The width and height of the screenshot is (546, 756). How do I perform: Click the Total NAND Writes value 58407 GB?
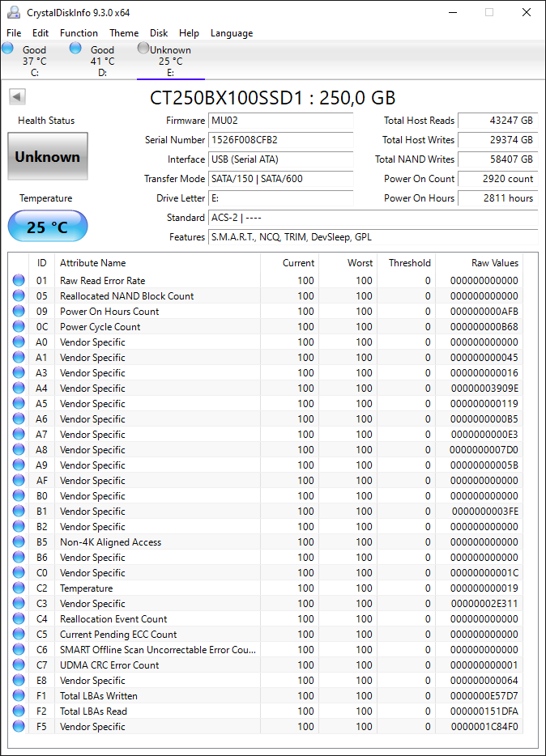click(x=497, y=159)
